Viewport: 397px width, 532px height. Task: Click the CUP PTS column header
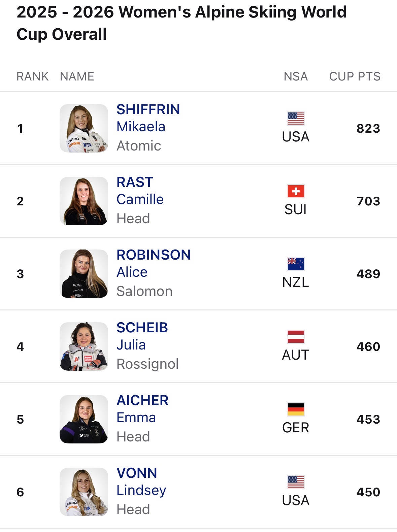(355, 76)
